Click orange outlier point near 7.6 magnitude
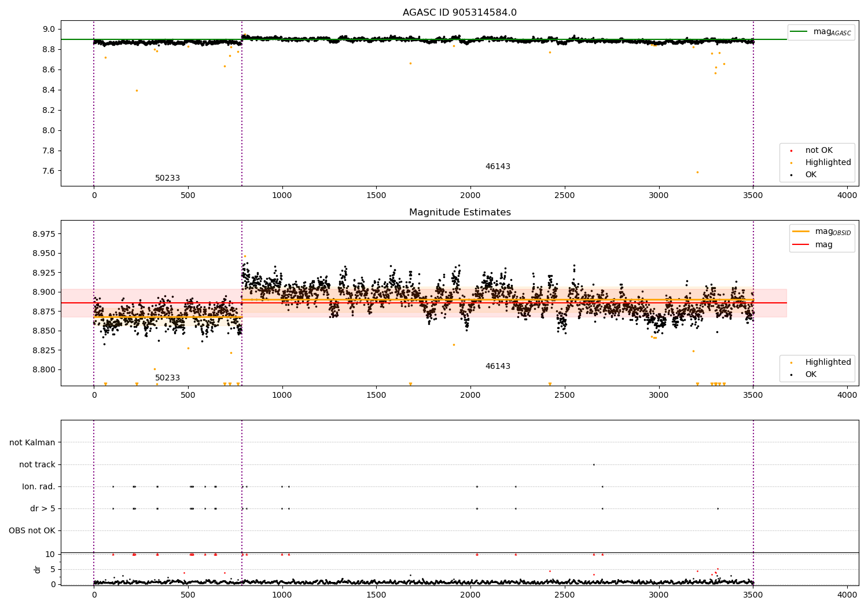Image resolution: width=868 pixels, height=608 pixels. [x=697, y=172]
